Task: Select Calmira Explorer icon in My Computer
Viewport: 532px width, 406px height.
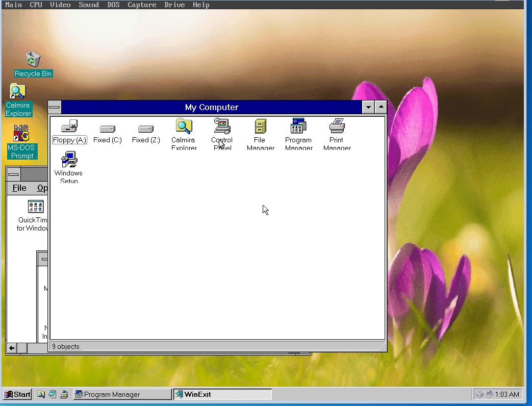Action: [184, 126]
